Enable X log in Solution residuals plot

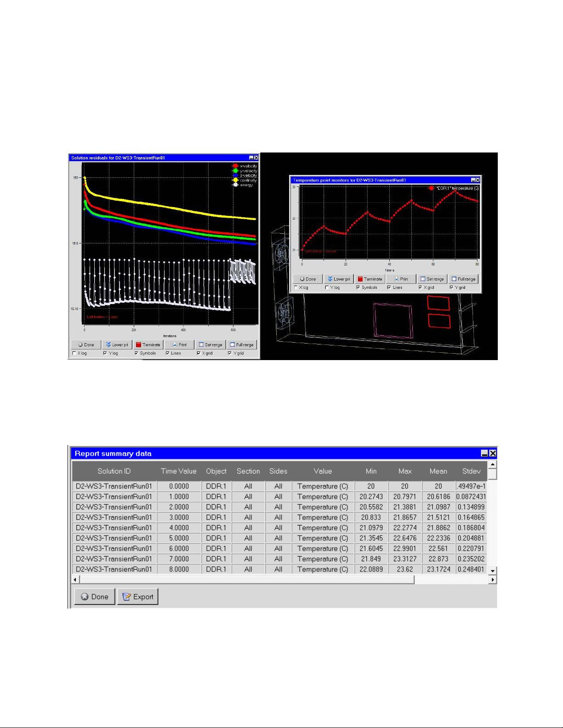pos(74,353)
